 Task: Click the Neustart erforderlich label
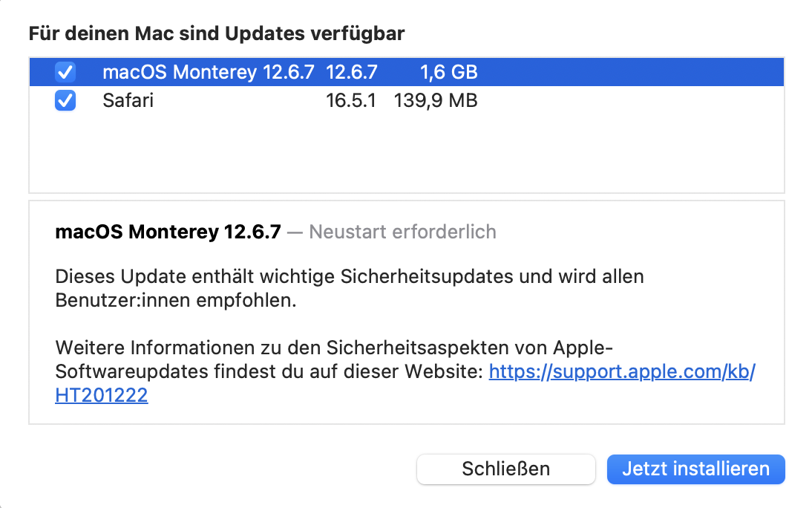pyautogui.click(x=402, y=232)
